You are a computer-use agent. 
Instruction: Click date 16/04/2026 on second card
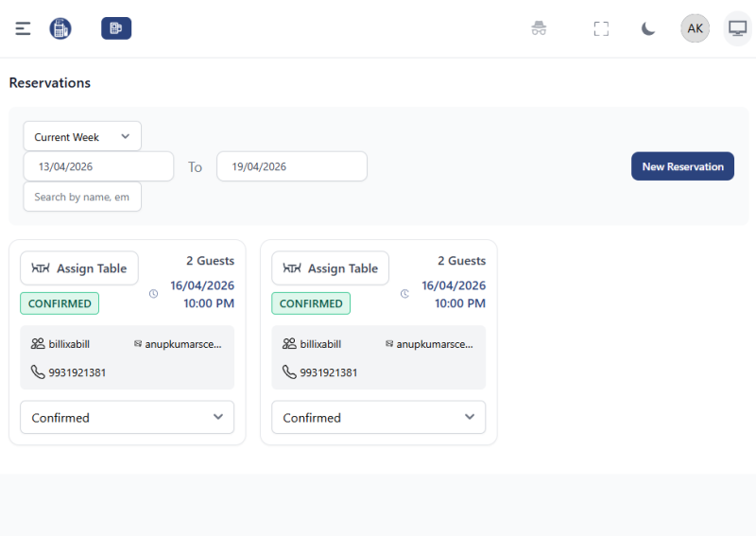[454, 285]
